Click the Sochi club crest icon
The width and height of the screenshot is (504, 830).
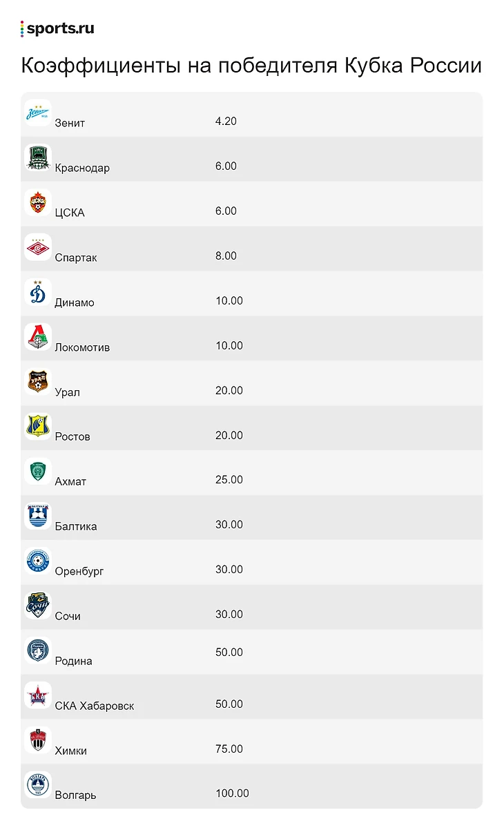pos(38,606)
